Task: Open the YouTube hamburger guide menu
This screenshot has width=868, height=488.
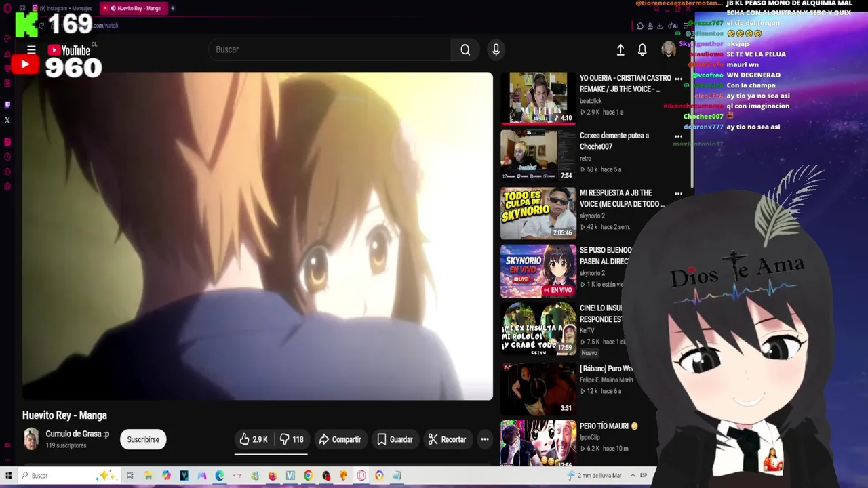Action: point(31,49)
